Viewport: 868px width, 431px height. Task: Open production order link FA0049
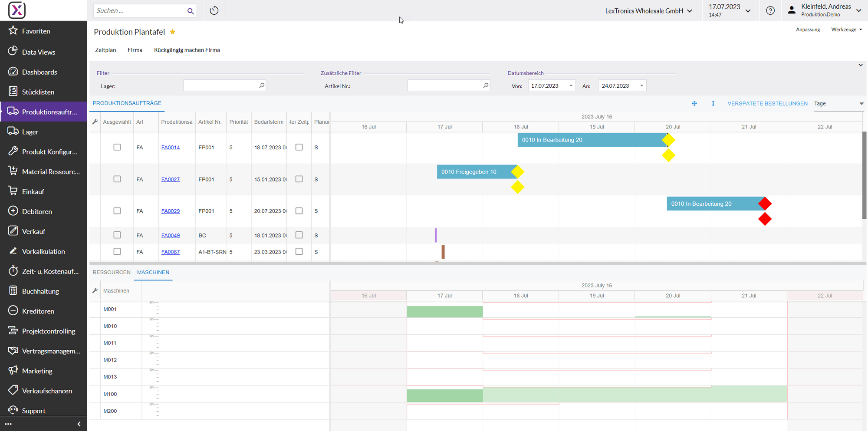click(x=171, y=236)
